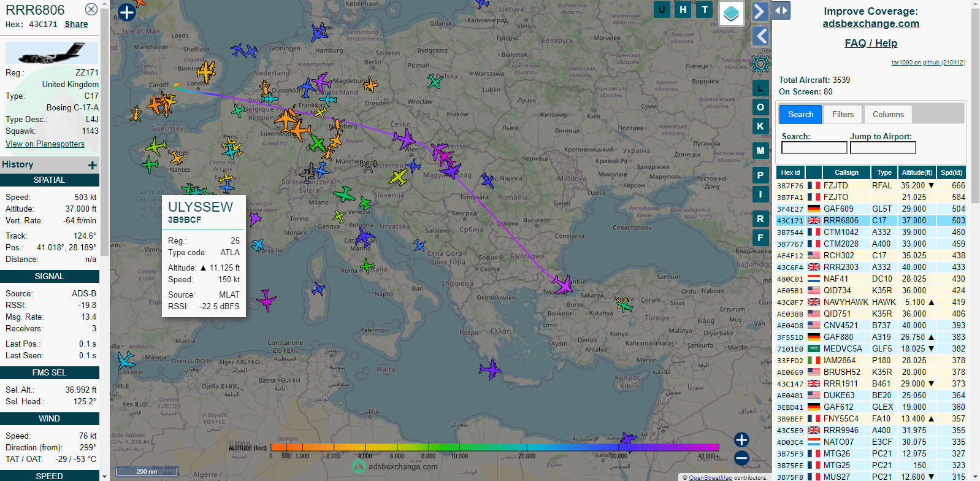Expand the History section with plus icon
The image size is (980, 481).
pyautogui.click(x=92, y=165)
